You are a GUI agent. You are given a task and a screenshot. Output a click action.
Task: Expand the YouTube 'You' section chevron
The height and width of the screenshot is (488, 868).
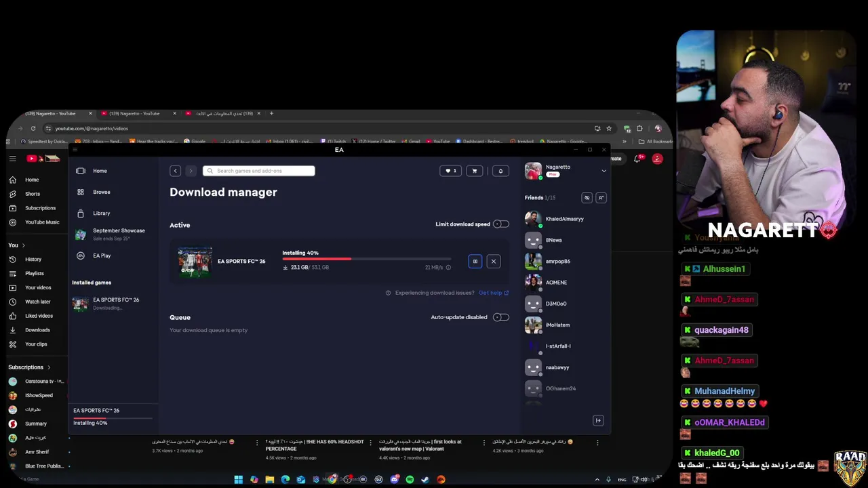click(x=23, y=245)
